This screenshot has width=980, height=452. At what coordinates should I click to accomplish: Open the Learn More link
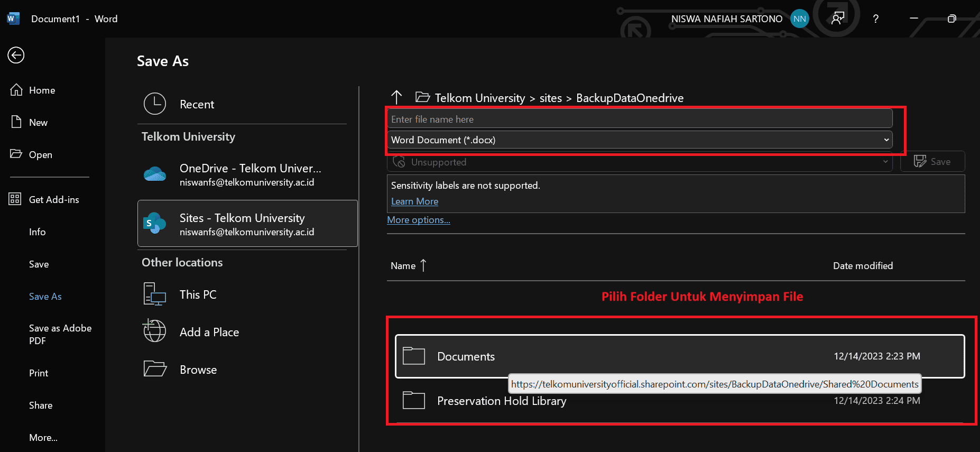click(x=414, y=201)
